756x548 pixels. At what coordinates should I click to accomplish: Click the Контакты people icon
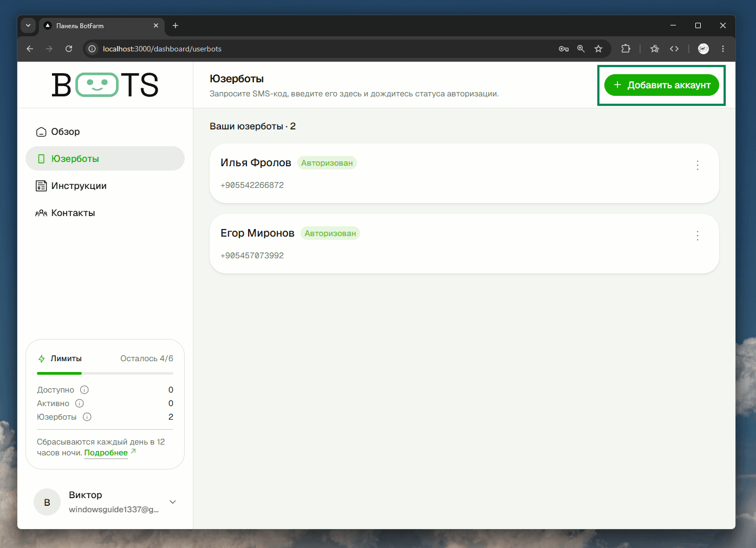(41, 213)
